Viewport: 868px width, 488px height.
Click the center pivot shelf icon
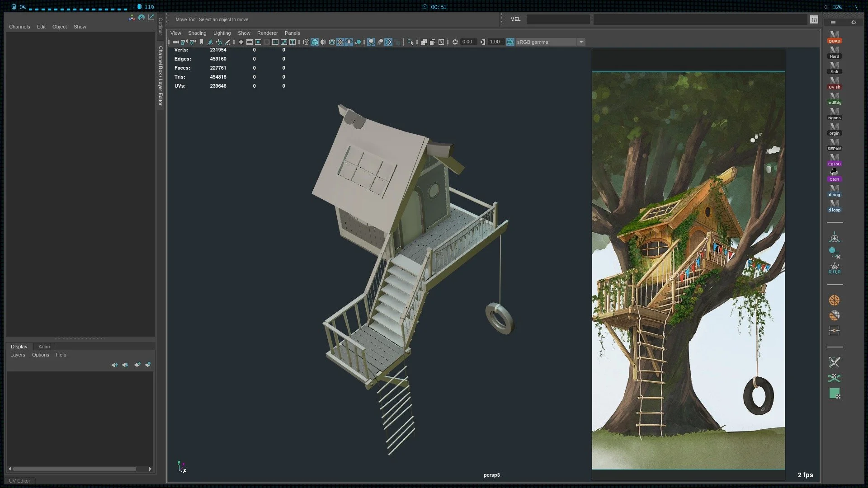pyautogui.click(x=835, y=238)
